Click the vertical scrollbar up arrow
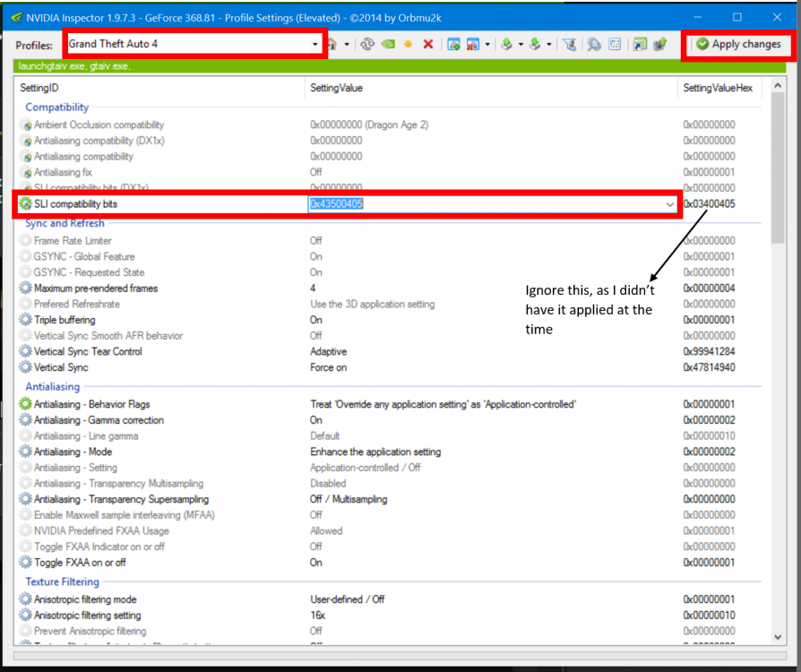The height and width of the screenshot is (672, 801). [x=778, y=86]
